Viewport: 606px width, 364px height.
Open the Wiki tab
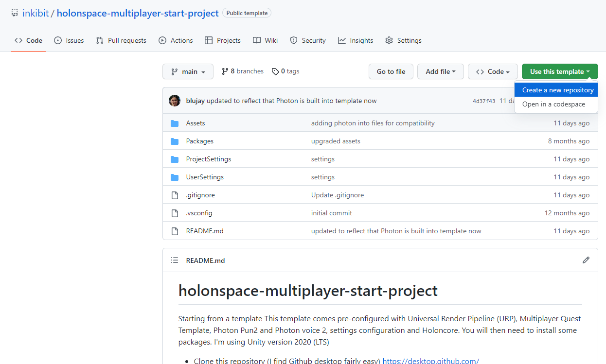[x=266, y=40]
